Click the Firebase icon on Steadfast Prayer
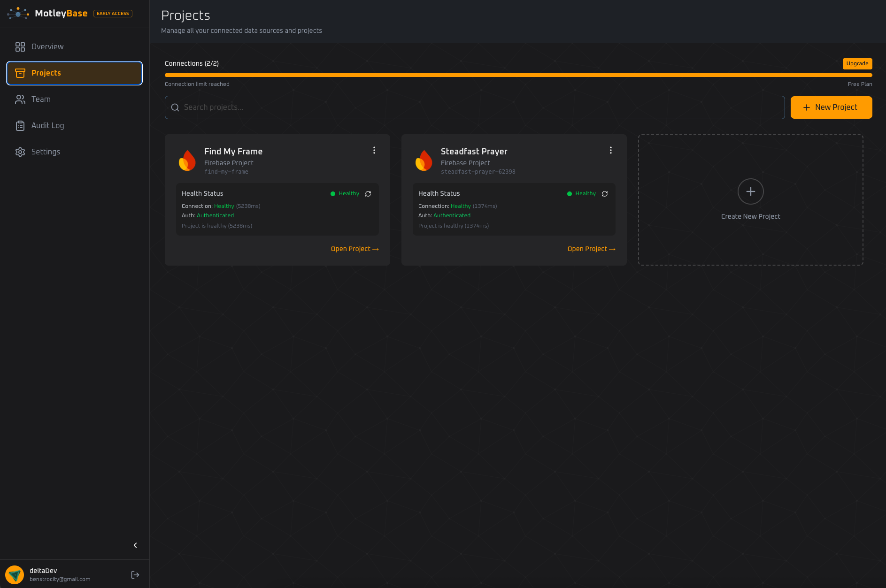 [x=424, y=160]
